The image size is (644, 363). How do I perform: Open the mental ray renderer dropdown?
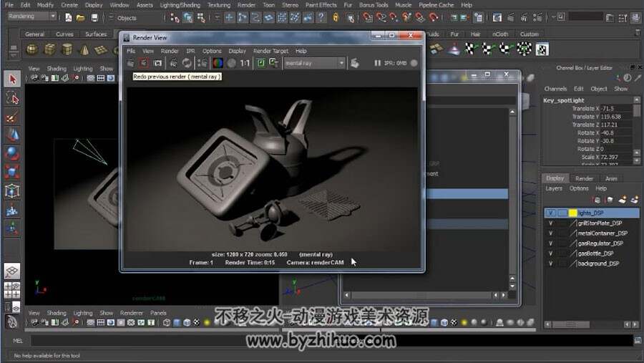[x=314, y=63]
